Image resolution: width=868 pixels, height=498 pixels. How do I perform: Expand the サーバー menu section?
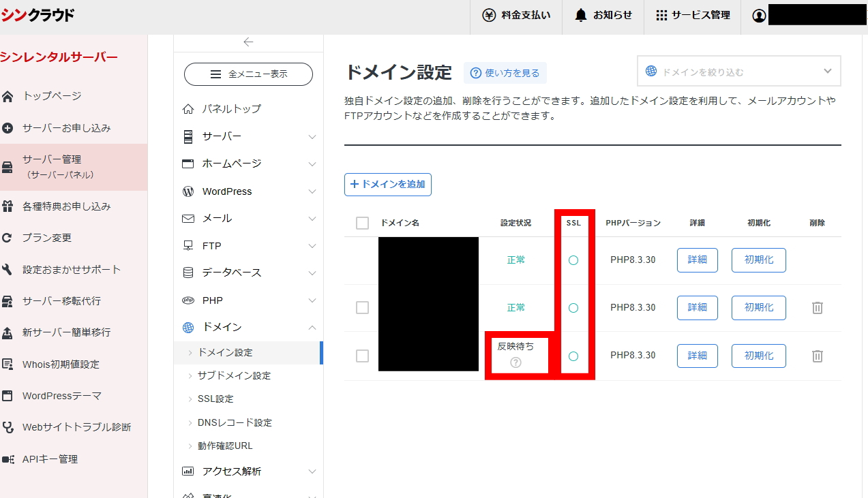pos(248,136)
